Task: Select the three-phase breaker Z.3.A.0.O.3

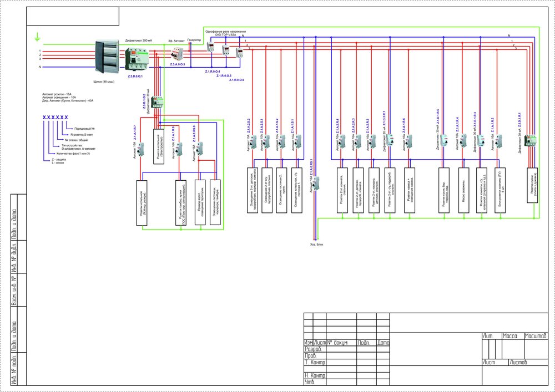Action: [176, 55]
